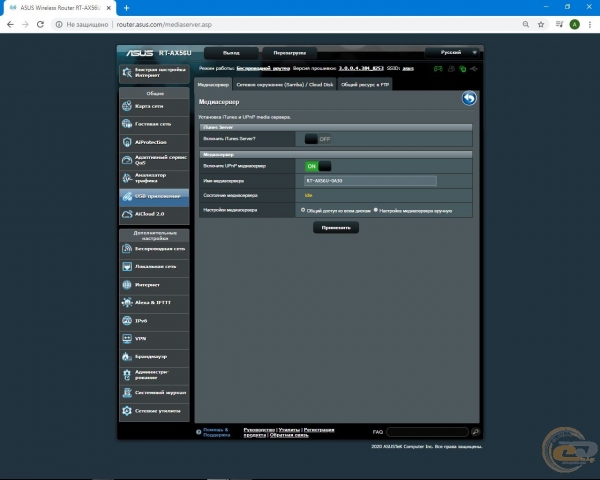The image size is (600, 480).
Task: Switch to the Samba / Cloud Disk tab
Action: click(x=285, y=85)
